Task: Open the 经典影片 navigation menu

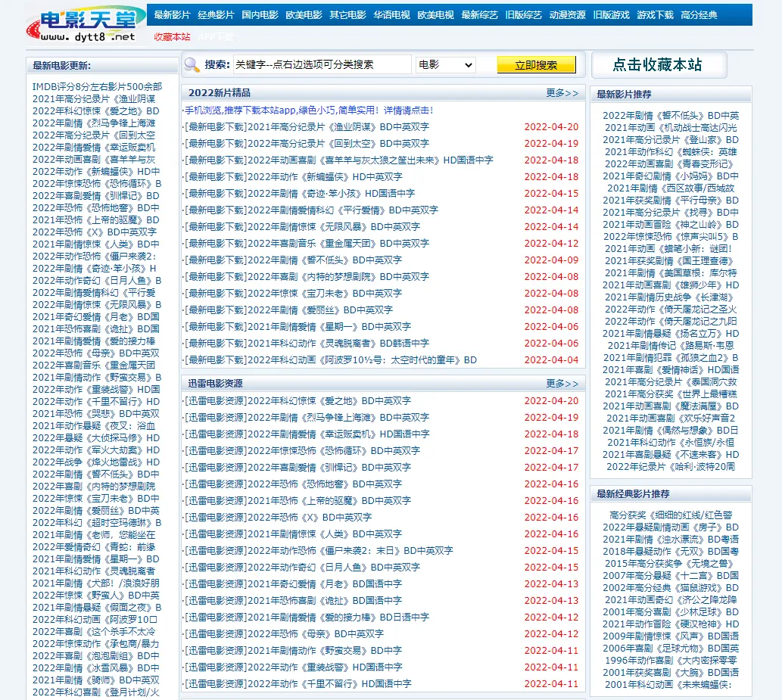Action: pyautogui.click(x=216, y=15)
